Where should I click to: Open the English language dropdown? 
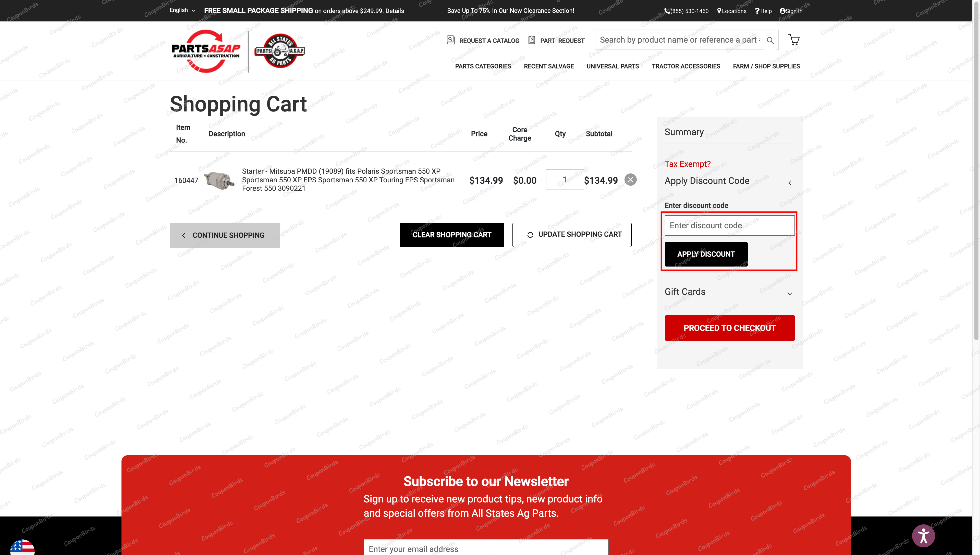pyautogui.click(x=182, y=10)
